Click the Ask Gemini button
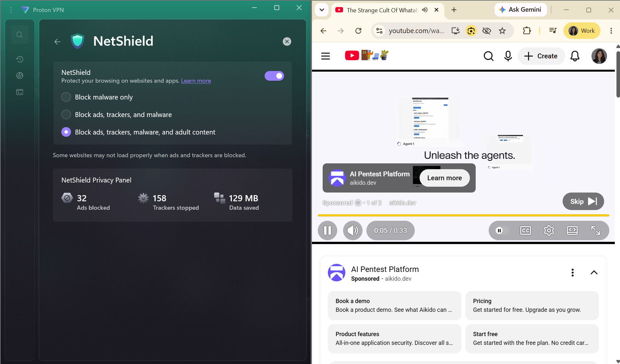Screen dimensions: 620x364 coord(520,10)
